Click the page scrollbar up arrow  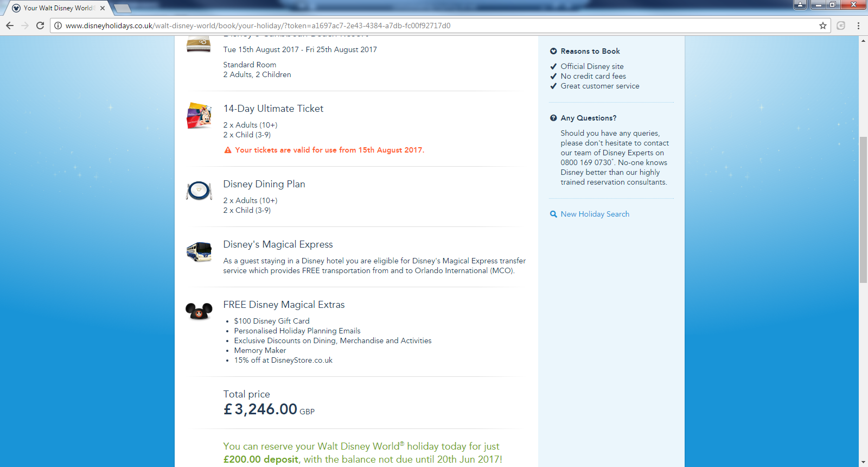863,41
